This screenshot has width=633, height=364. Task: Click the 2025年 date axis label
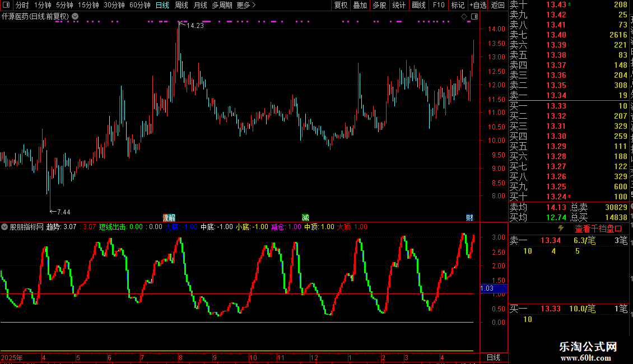pos(12,357)
